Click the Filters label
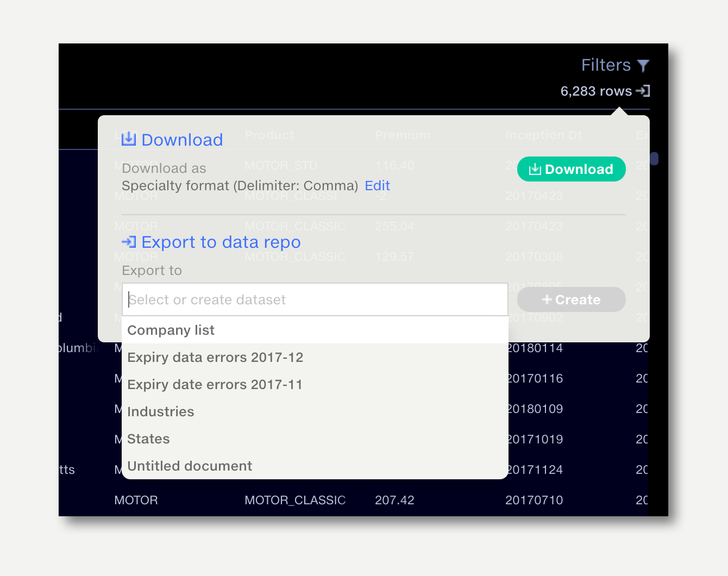The width and height of the screenshot is (728, 576). [x=606, y=65]
